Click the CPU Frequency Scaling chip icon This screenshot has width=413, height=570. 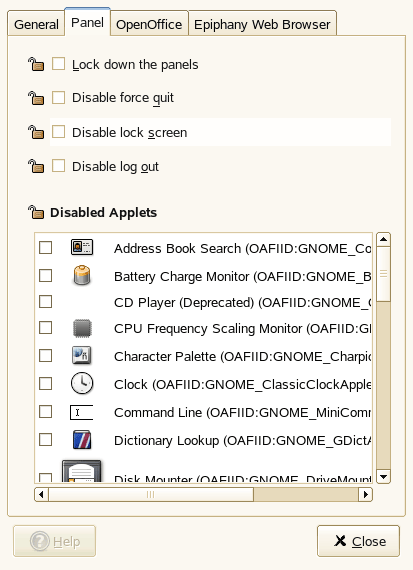pyautogui.click(x=82, y=328)
